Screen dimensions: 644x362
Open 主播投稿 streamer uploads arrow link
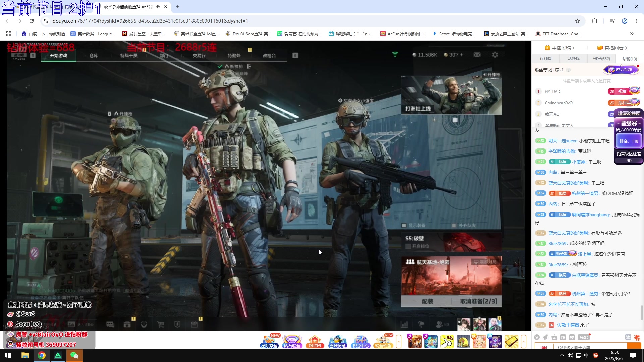point(559,48)
